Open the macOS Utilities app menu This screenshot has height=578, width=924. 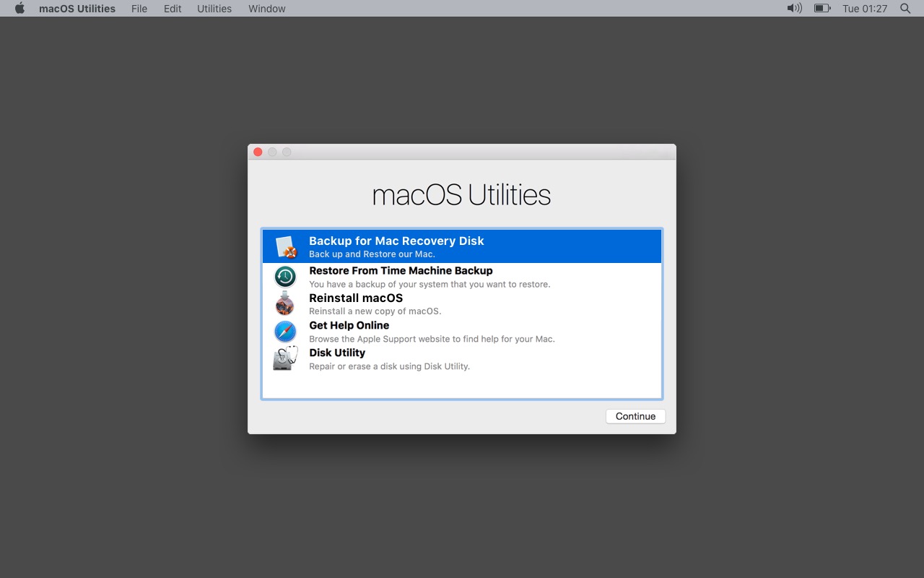(x=77, y=9)
